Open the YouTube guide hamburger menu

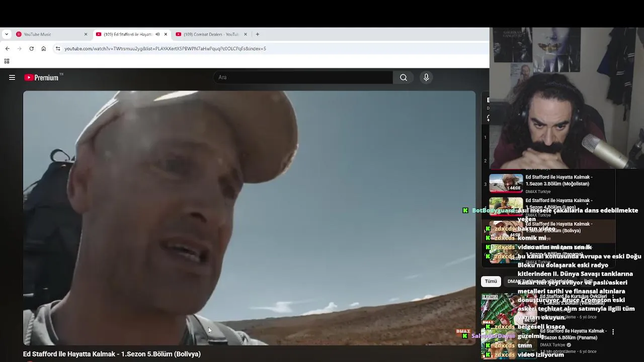pos(12,77)
